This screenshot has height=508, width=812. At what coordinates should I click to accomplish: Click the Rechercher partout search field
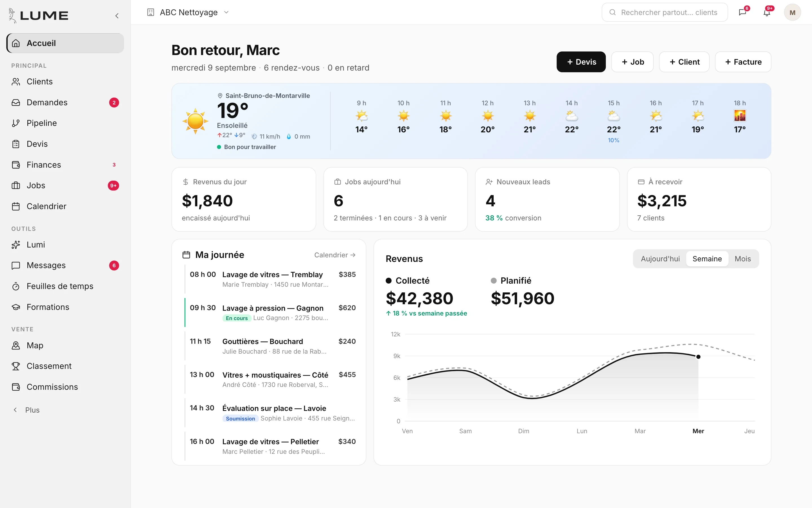tap(665, 12)
